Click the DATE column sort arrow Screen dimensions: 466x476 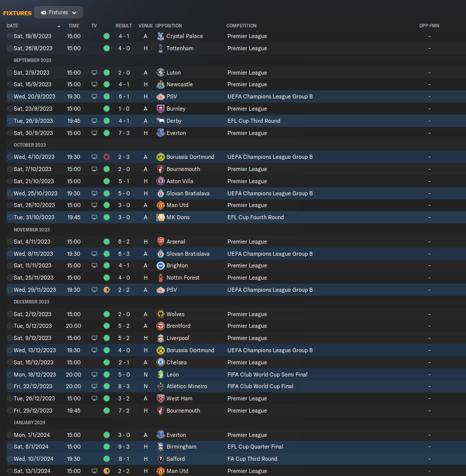point(59,26)
